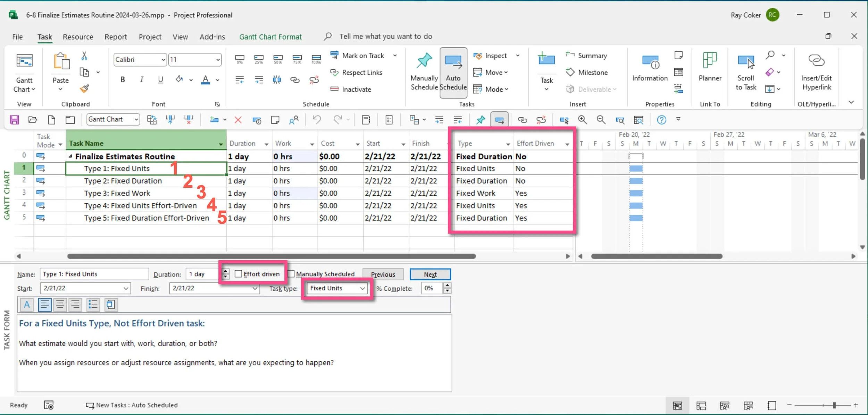Toggle Bold text formatting
Image resolution: width=868 pixels, height=415 pixels.
(123, 80)
